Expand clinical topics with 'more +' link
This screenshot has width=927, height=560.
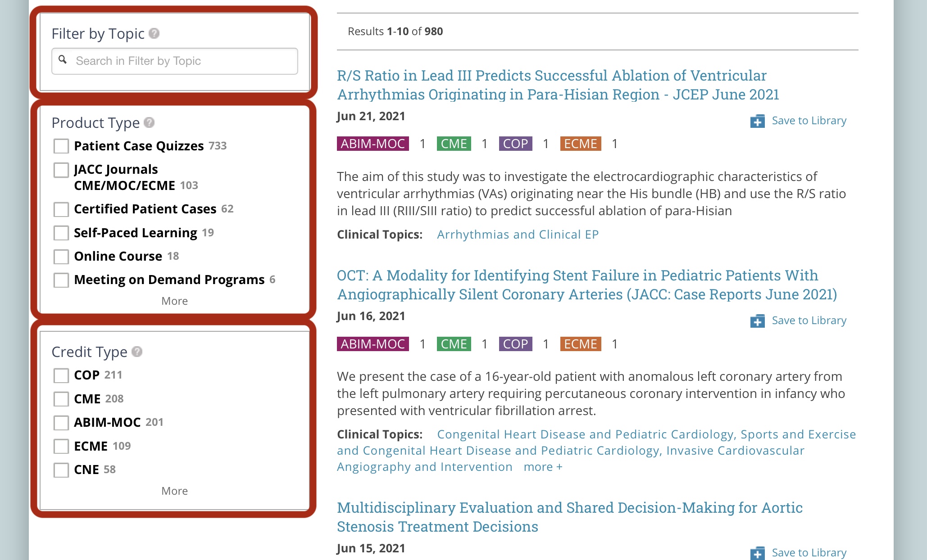click(543, 467)
